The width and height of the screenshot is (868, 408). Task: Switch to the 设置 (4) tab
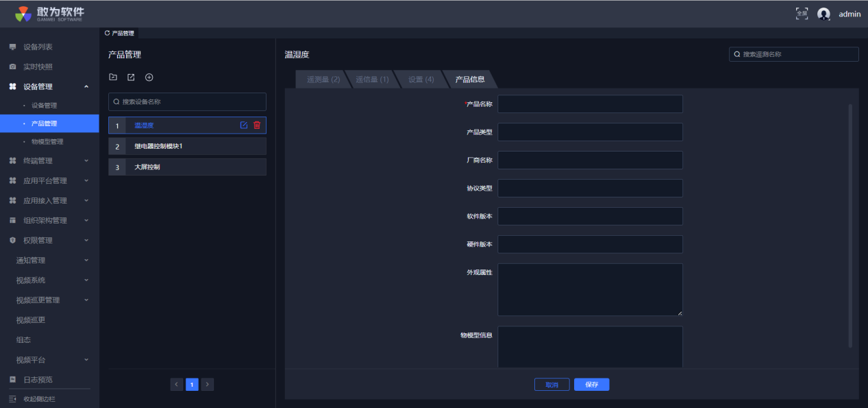[x=421, y=80]
